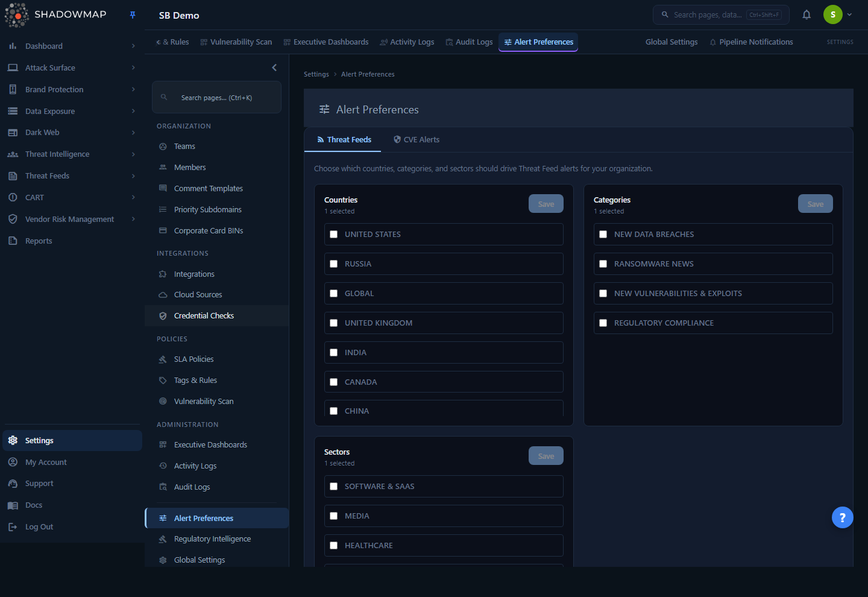Click the Attack Surface laptop icon
Screen dimensions: 868x597
point(13,68)
